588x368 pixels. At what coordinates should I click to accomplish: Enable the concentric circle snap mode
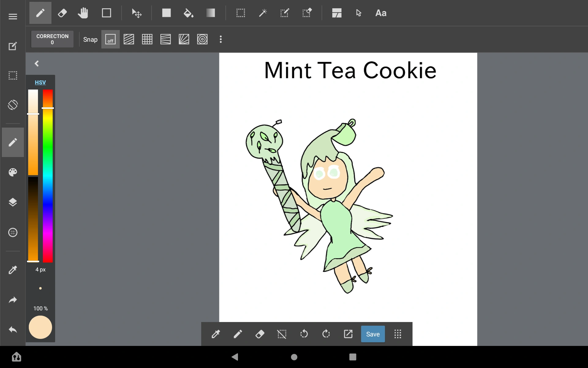click(x=202, y=39)
